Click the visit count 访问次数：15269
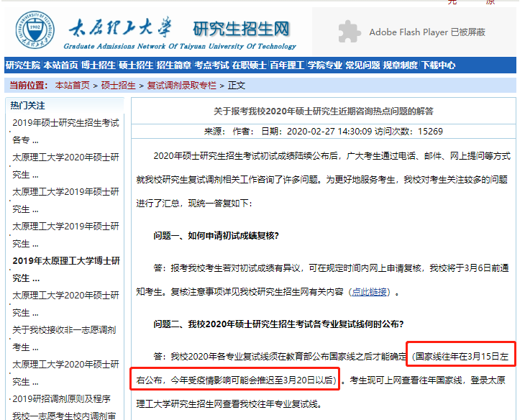 [408, 132]
